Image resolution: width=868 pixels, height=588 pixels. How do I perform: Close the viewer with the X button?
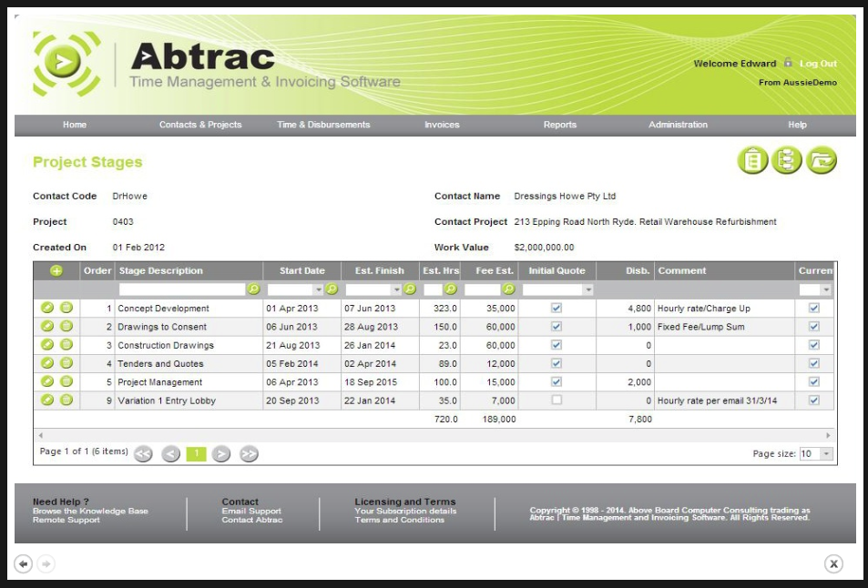(x=833, y=564)
